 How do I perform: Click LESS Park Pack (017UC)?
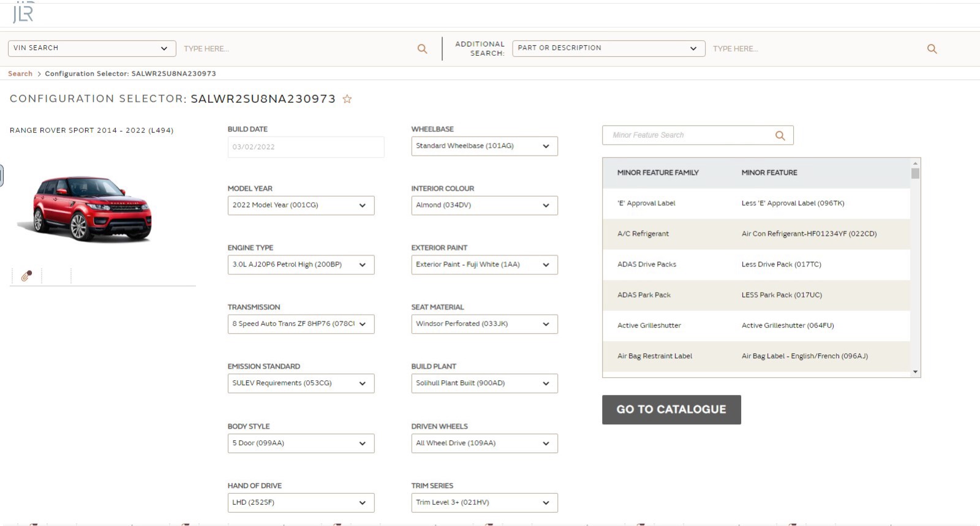point(782,295)
